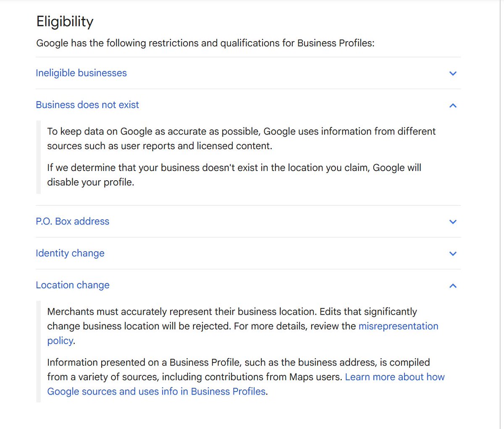Click the Eligibility page heading

pyautogui.click(x=65, y=21)
